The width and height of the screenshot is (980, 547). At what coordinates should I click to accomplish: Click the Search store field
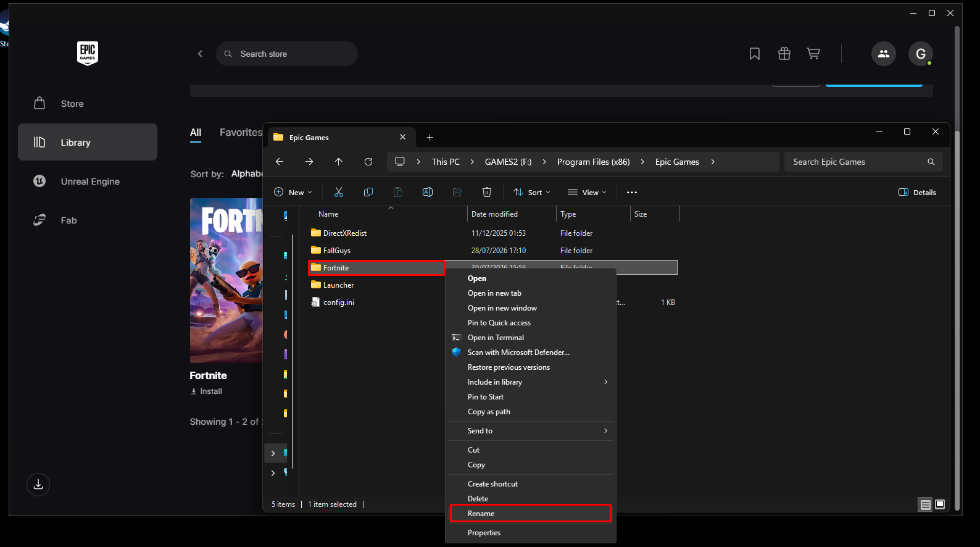(287, 54)
